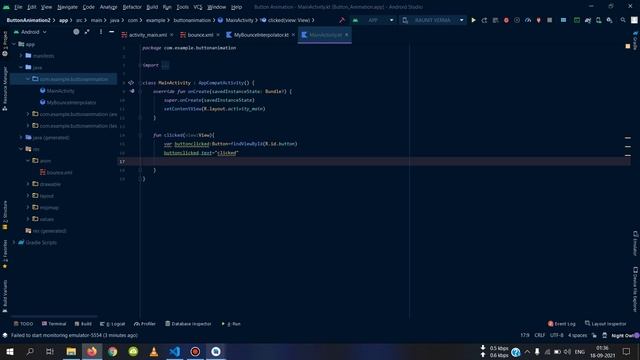Open the AVD Manager icon in toolbar

click(x=598, y=20)
